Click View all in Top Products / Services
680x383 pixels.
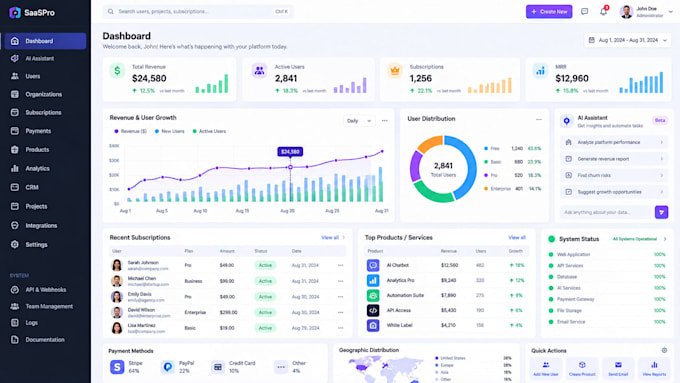[517, 238]
